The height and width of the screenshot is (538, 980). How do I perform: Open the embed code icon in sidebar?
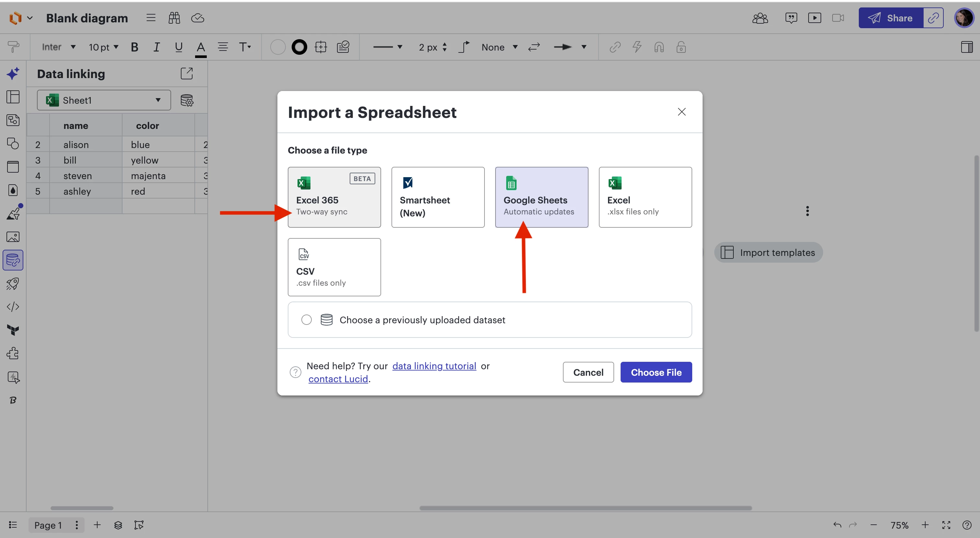pos(13,306)
